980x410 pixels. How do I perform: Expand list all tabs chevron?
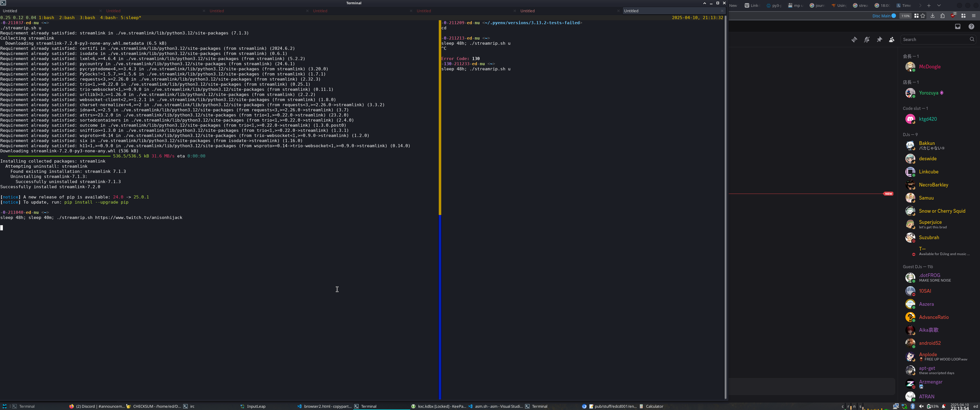coord(939,5)
